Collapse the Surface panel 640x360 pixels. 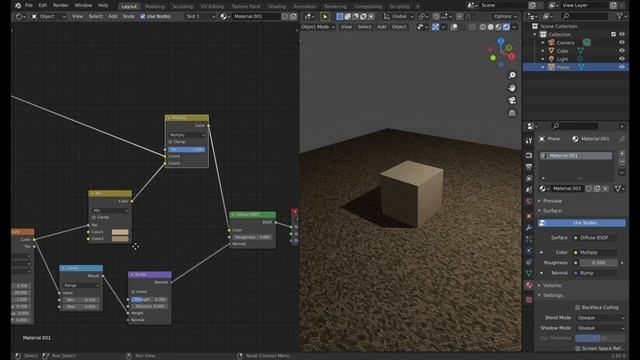click(552, 211)
